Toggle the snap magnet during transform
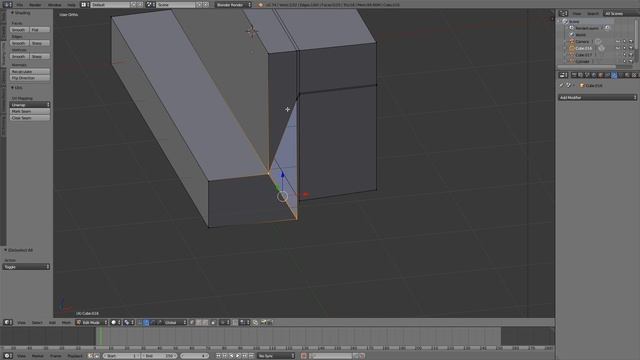The image size is (640, 360). [235, 322]
